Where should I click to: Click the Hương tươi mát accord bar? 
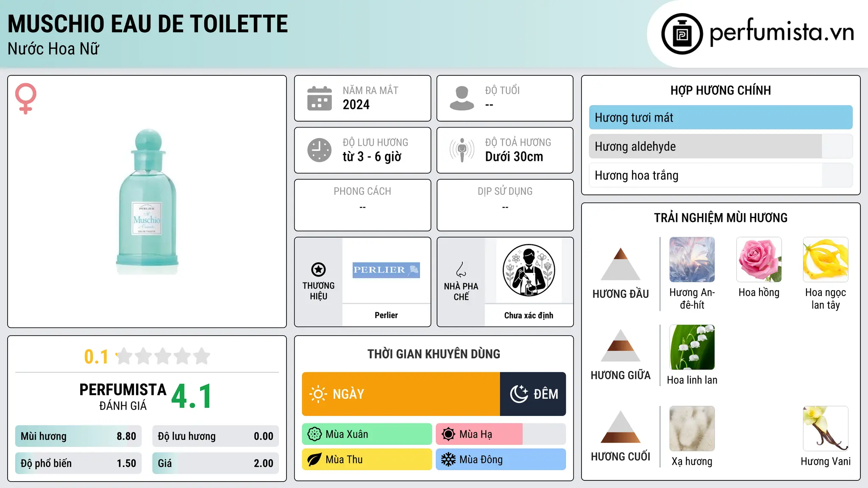point(721,117)
